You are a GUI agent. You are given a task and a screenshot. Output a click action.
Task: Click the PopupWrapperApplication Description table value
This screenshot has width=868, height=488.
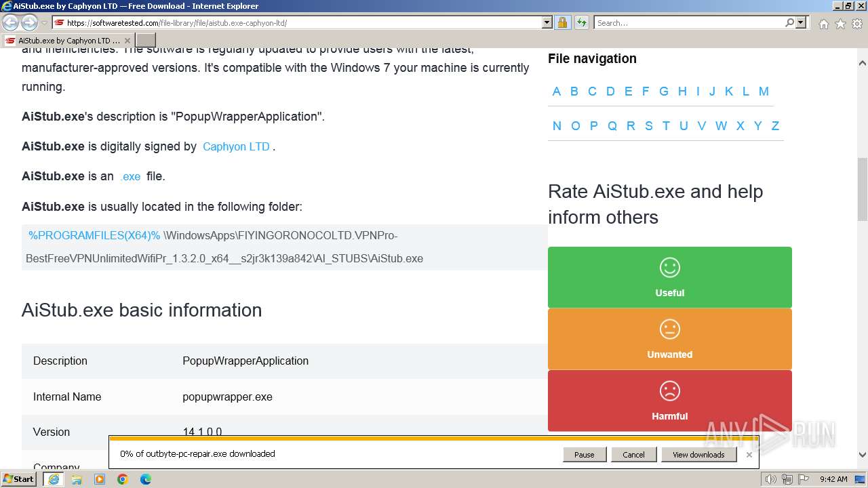click(x=245, y=361)
